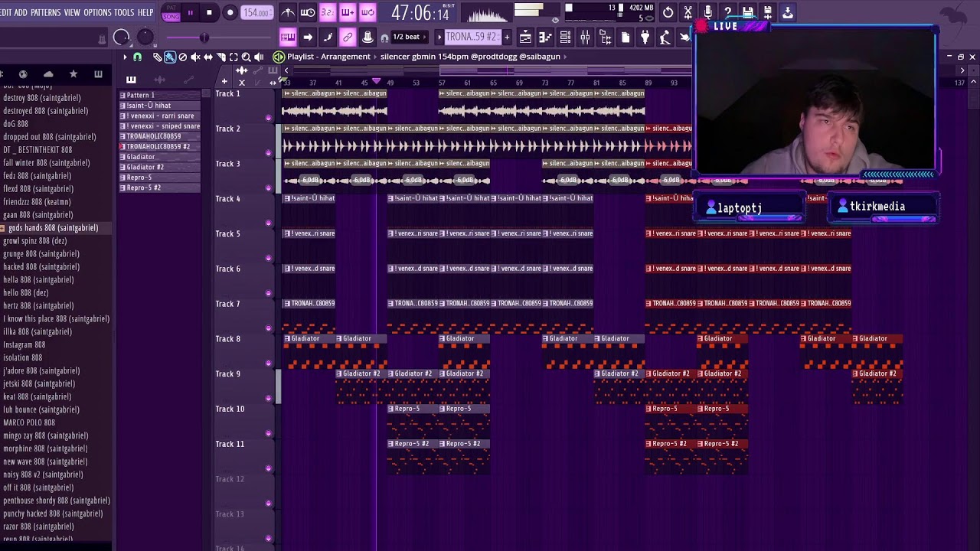The height and width of the screenshot is (551, 980).
Task: Switch PAT/SONG mode button
Action: [171, 13]
